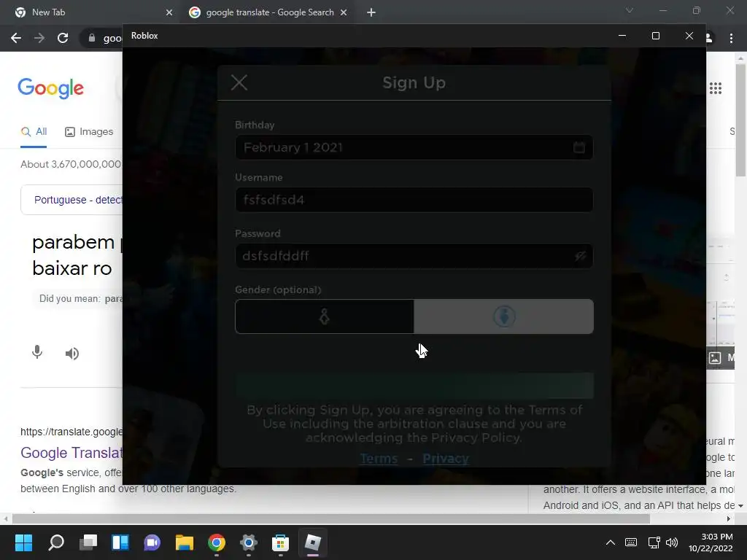Open File Explorer from taskbar
This screenshot has width=747, height=560.
coord(185,542)
